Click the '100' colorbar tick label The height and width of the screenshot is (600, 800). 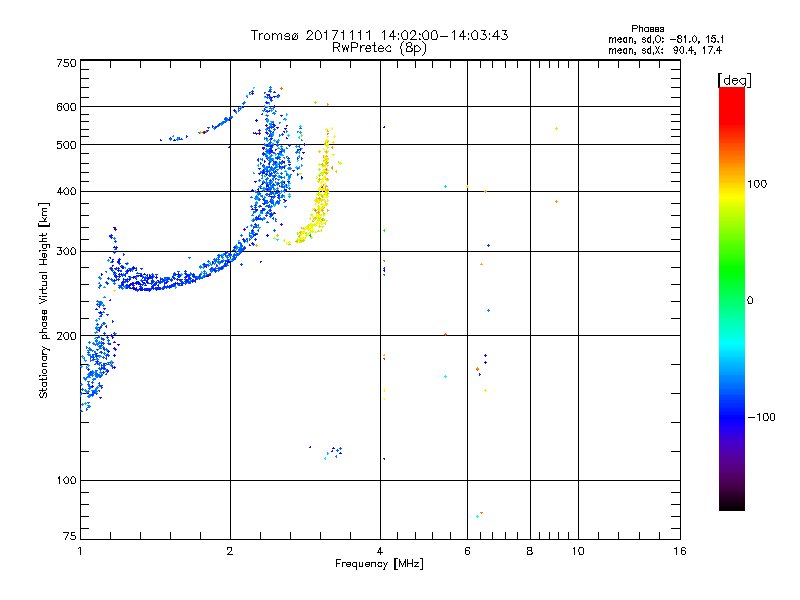[757, 184]
